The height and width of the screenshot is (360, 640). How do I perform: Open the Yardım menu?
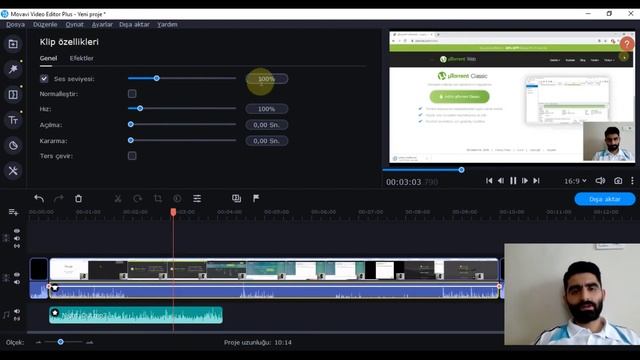pos(167,24)
